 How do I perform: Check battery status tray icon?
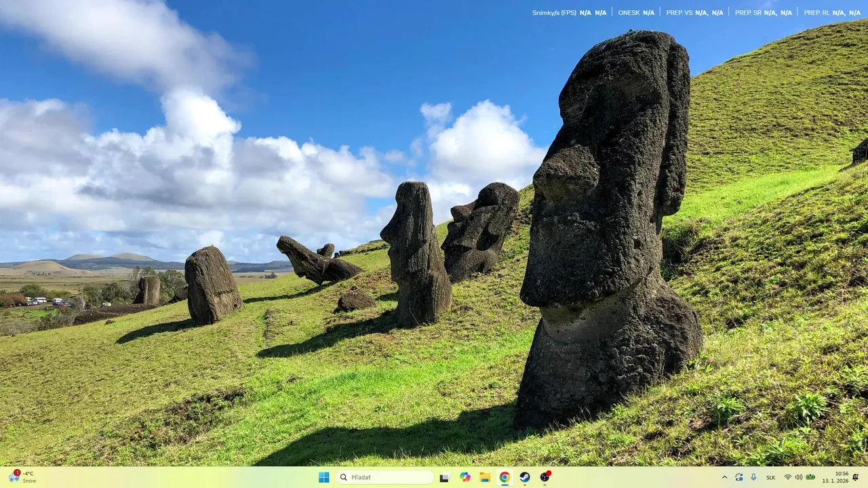click(810, 477)
